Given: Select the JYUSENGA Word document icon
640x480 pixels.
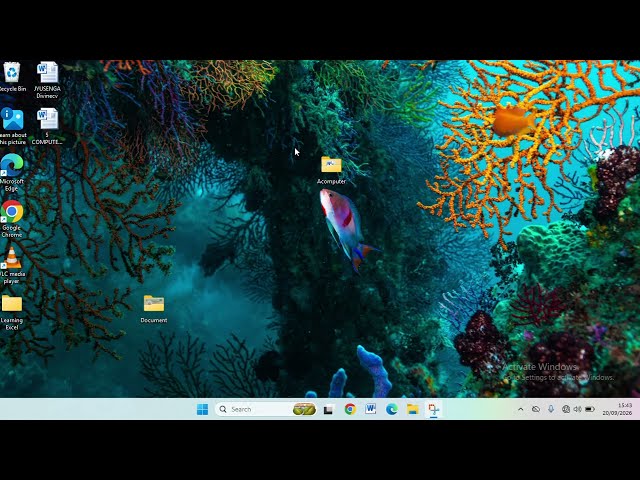Looking at the screenshot, I should [47, 80].
